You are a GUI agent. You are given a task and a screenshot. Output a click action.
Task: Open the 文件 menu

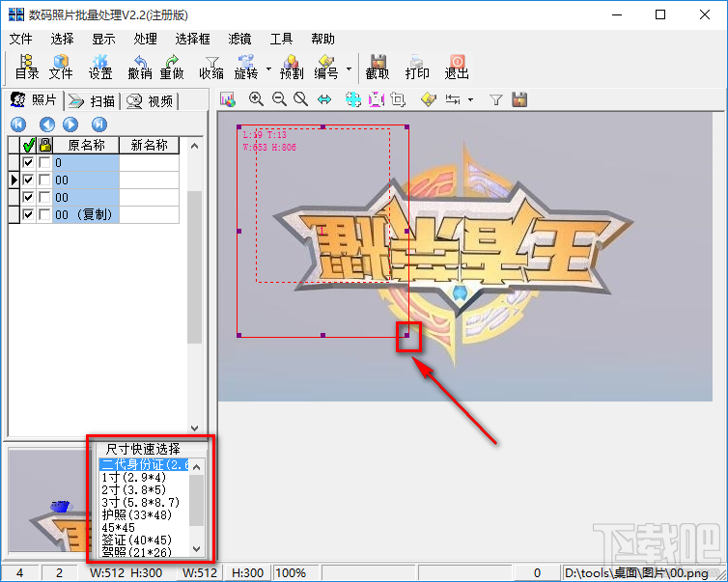tap(21, 39)
